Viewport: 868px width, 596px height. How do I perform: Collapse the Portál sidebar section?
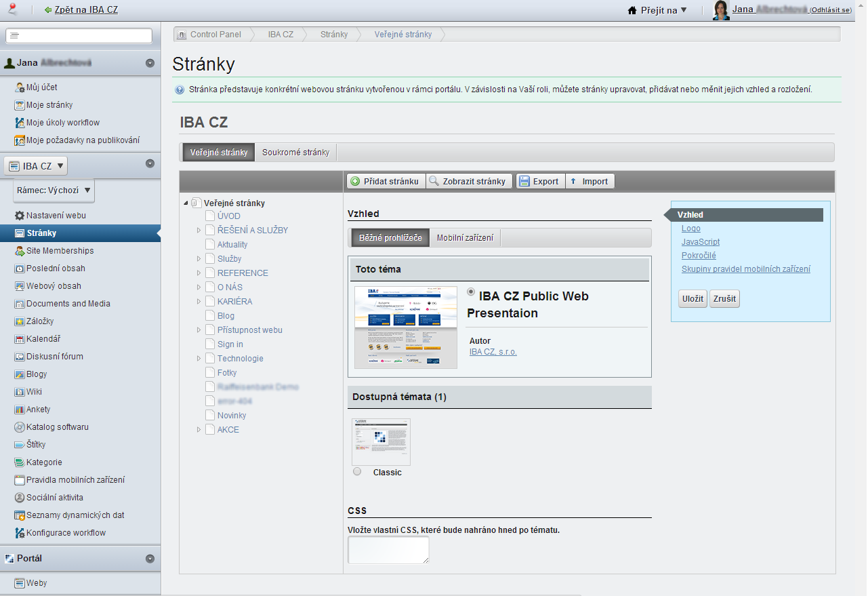(x=150, y=559)
